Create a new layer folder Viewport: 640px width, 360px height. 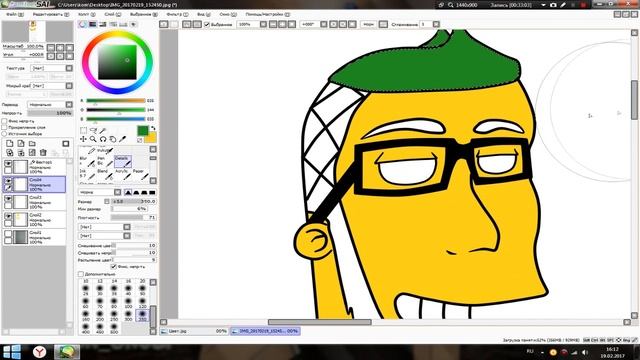(32, 144)
